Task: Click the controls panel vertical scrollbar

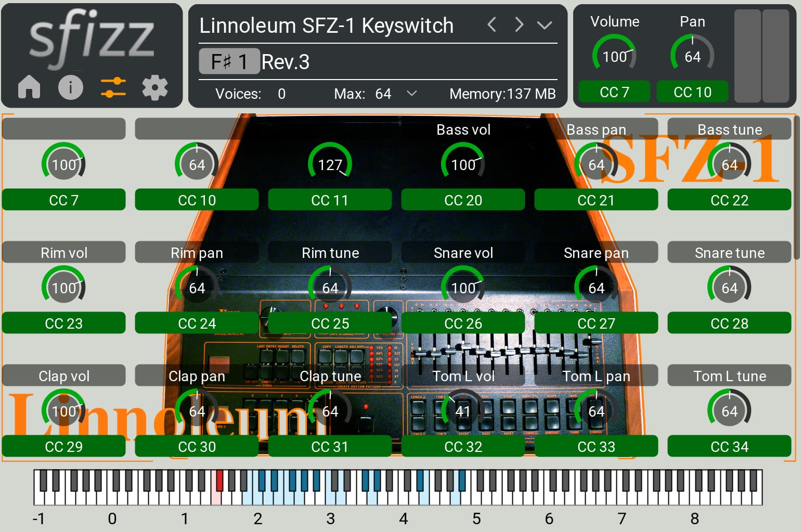Action: [796, 187]
